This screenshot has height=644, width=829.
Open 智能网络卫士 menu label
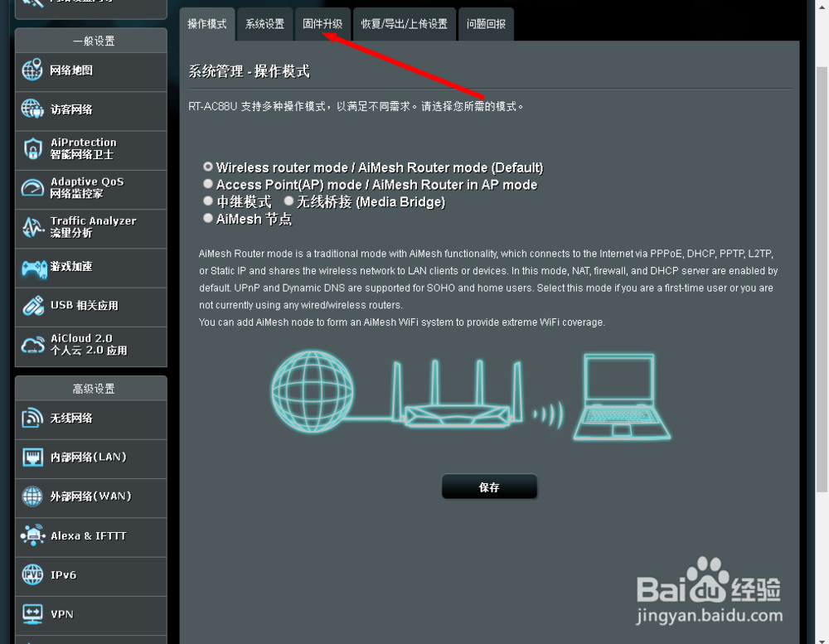click(81, 154)
